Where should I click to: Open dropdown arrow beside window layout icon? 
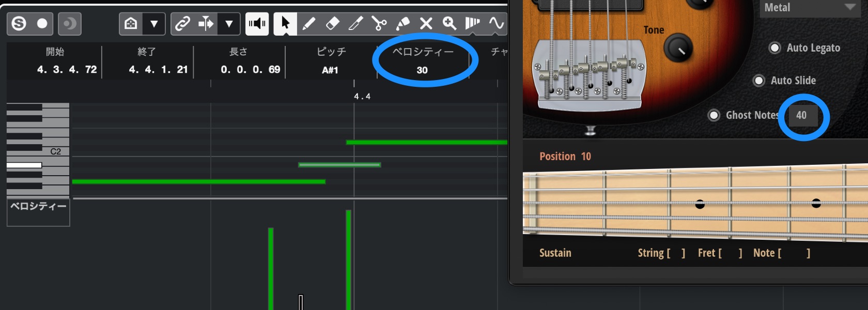click(154, 24)
